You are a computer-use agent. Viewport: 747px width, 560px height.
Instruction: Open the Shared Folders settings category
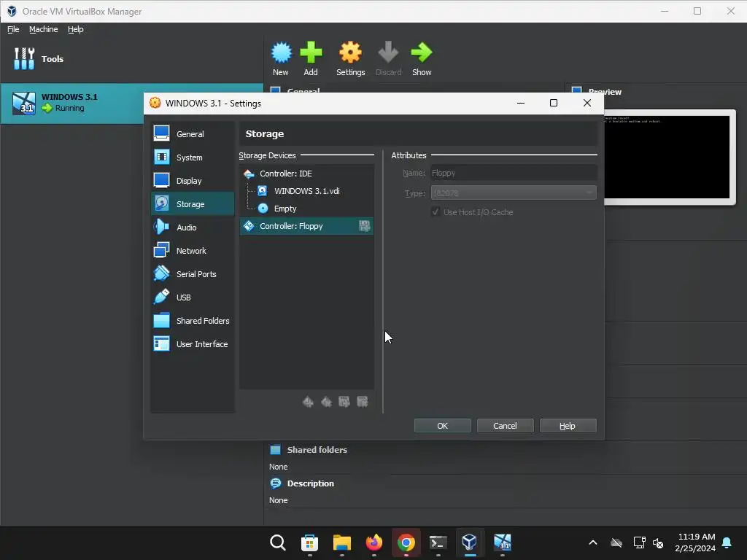pyautogui.click(x=193, y=321)
